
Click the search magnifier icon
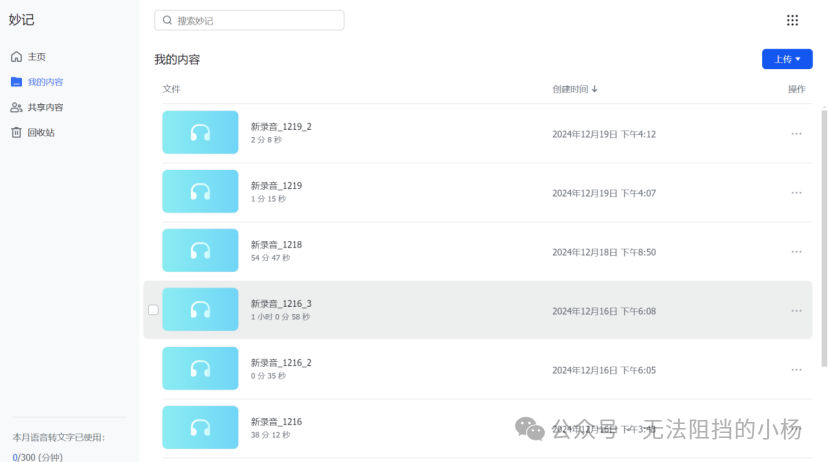167,20
